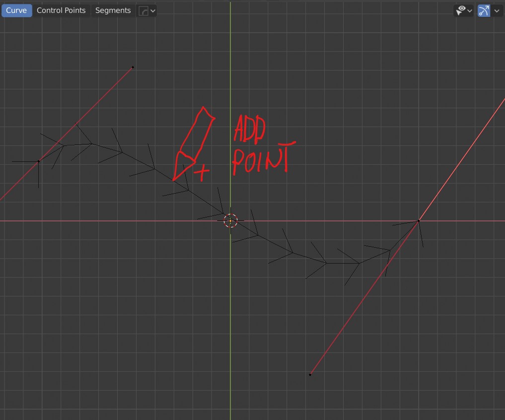Select the upper-left handle endpoint dot

(133, 68)
